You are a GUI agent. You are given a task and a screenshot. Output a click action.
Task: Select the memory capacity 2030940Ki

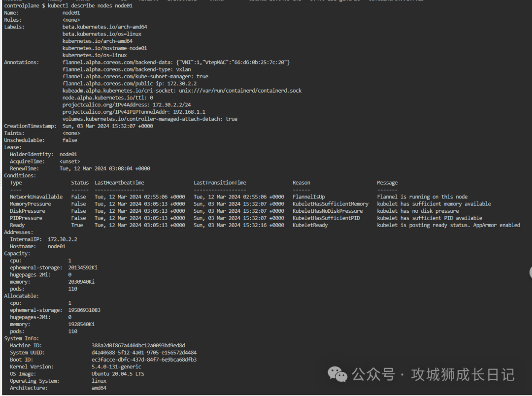pos(81,282)
